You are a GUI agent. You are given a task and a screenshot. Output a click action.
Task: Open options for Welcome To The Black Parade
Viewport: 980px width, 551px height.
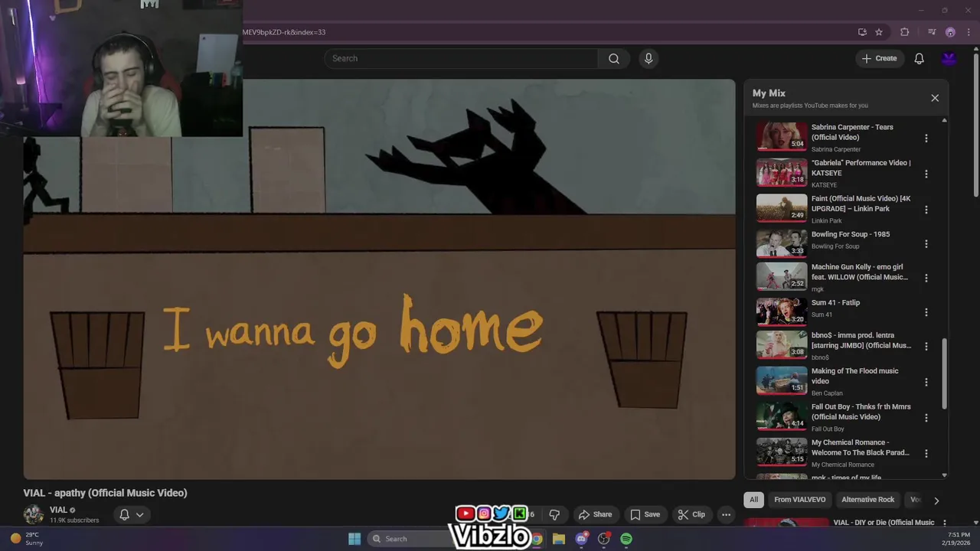pyautogui.click(x=926, y=453)
